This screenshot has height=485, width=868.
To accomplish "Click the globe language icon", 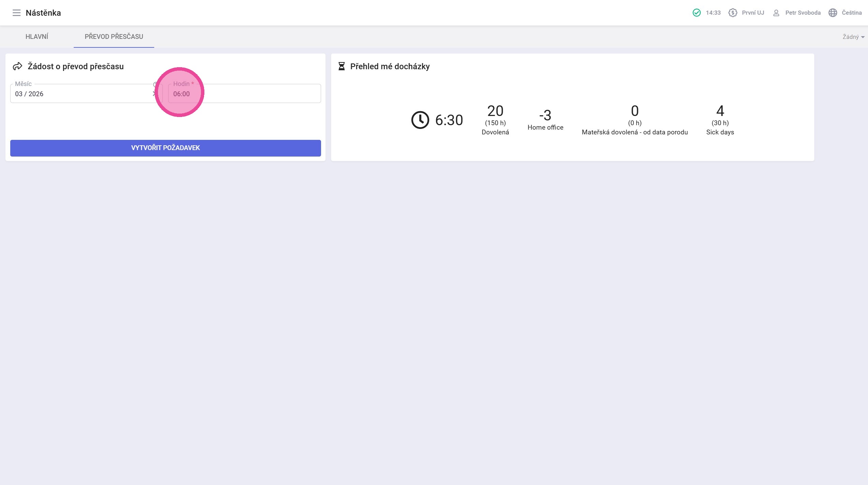I will tap(833, 13).
